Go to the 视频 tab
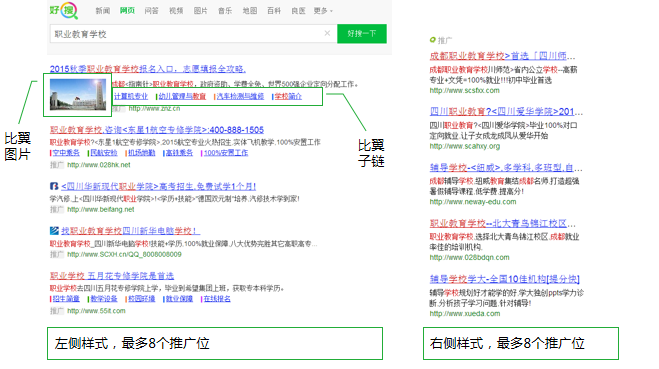The width and height of the screenshot is (659, 369). [176, 11]
